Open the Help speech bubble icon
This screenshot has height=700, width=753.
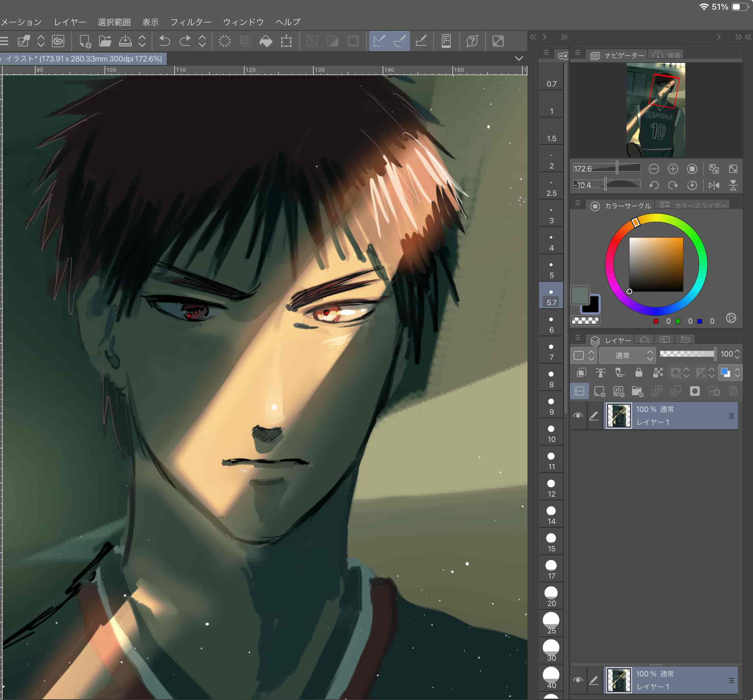(472, 41)
